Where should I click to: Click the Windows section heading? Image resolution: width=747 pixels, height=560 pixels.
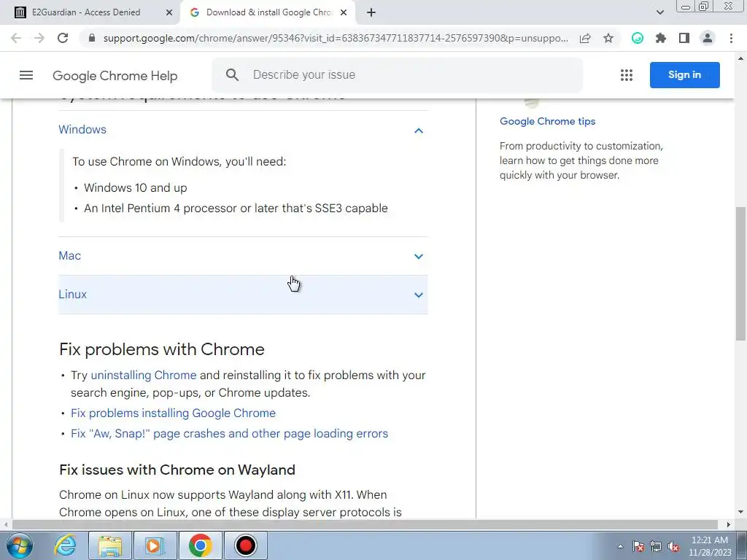[x=82, y=130]
